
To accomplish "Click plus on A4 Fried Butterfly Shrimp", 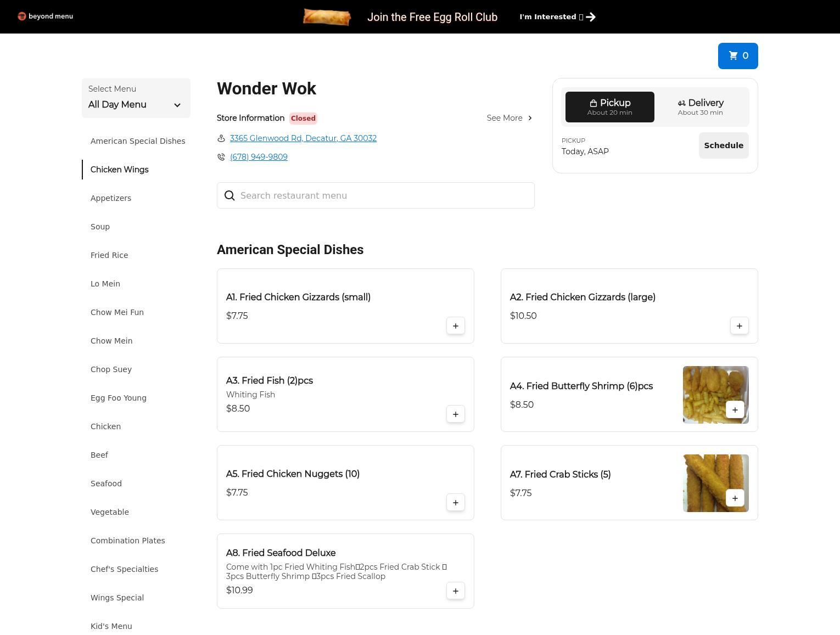I will 735,410.
